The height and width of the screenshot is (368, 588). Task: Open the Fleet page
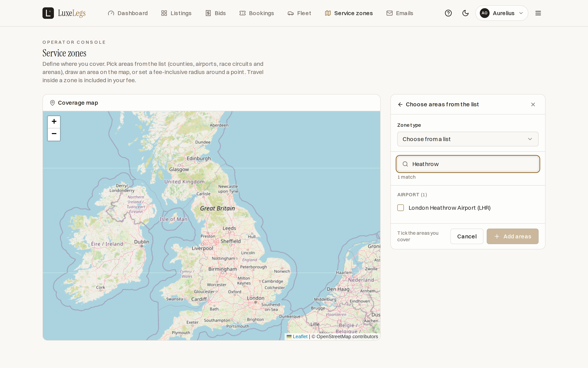click(299, 13)
